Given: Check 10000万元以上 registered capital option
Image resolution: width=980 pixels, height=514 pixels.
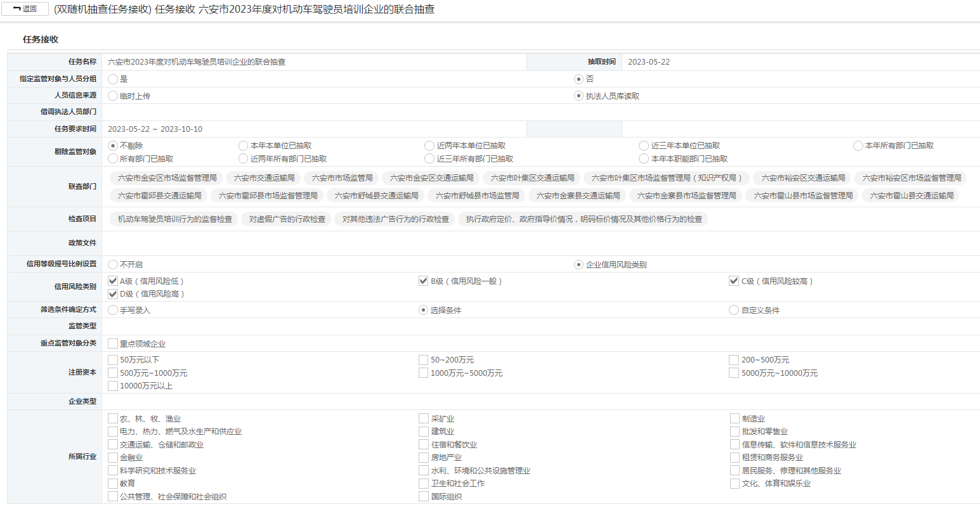Looking at the screenshot, I should pos(113,386).
